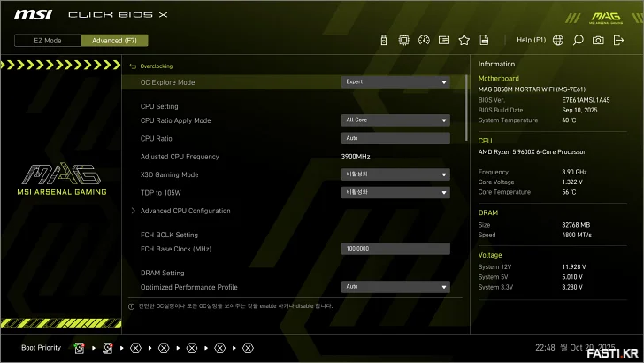The width and height of the screenshot is (644, 363).
Task: Click the System 12V 11.928 V reading
Action: [574, 267]
